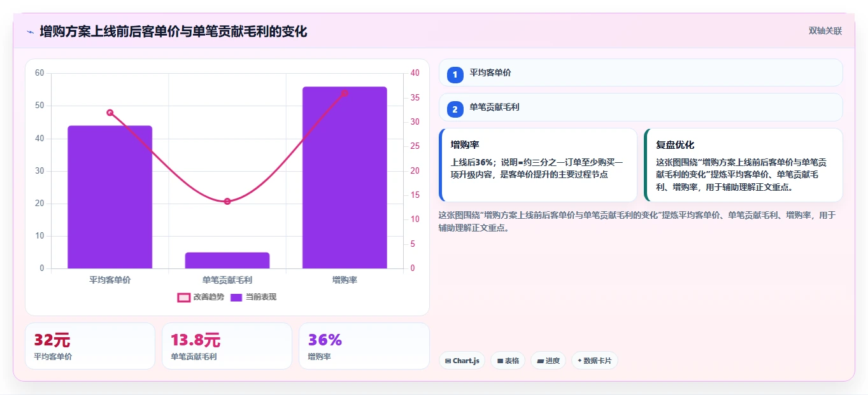This screenshot has height=395, width=868.
Task: Click the 表格 tag
Action: pyautogui.click(x=508, y=361)
